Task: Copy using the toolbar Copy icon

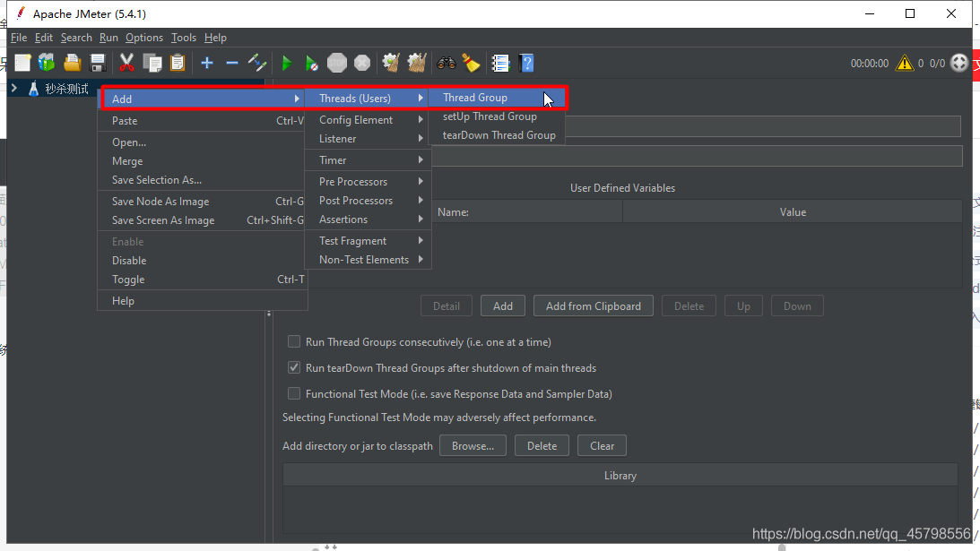Action: (152, 63)
